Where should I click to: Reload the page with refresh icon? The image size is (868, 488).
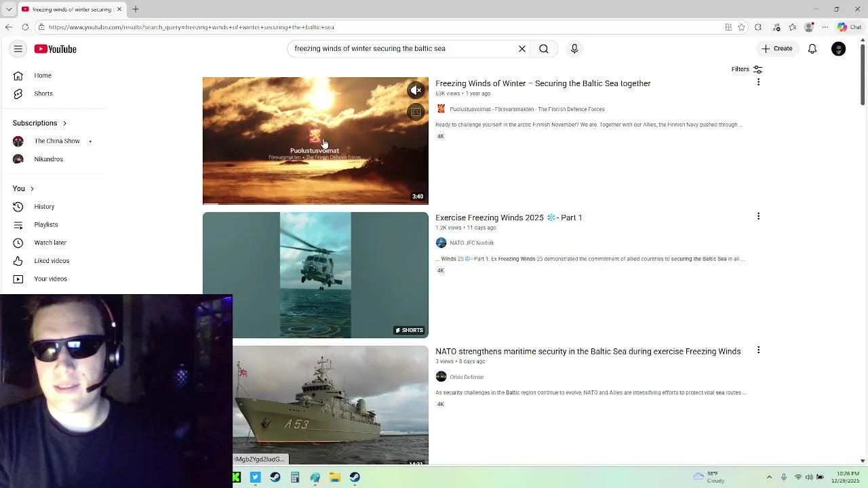[x=25, y=27]
